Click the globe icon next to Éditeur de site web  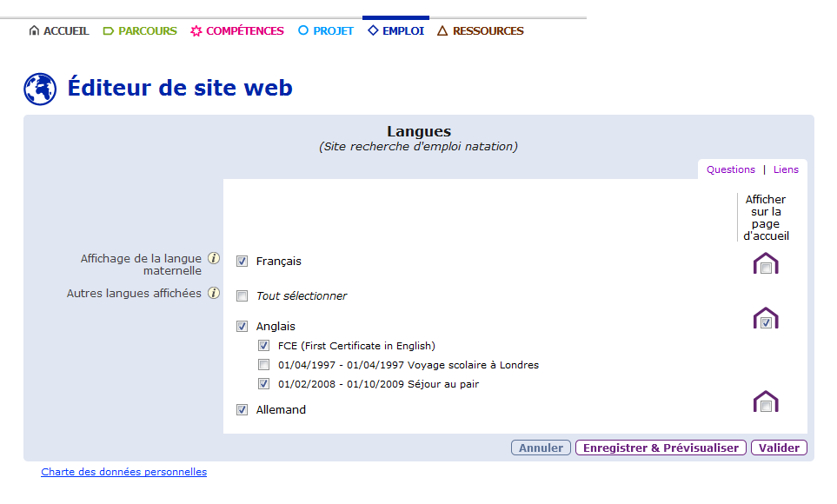click(x=40, y=89)
